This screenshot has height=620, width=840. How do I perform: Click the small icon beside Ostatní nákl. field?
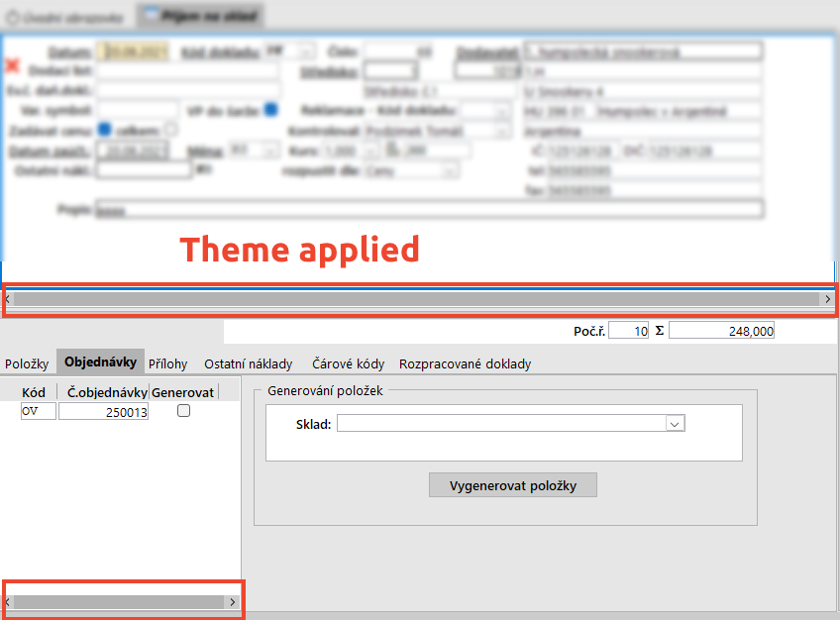pyautogui.click(x=204, y=169)
